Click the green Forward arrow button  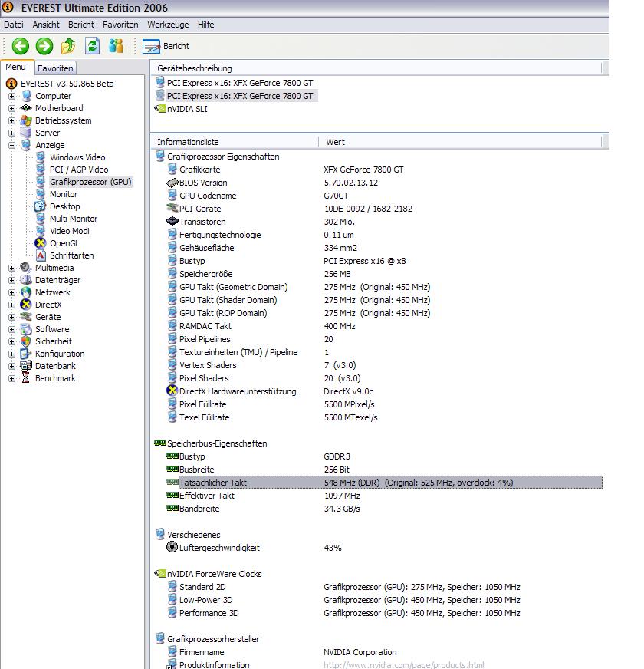[44, 46]
